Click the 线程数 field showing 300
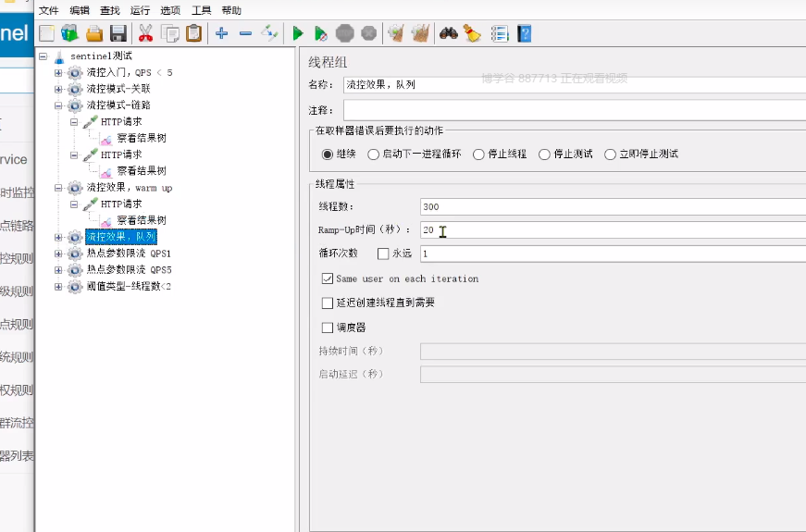This screenshot has width=806, height=532. (613, 206)
